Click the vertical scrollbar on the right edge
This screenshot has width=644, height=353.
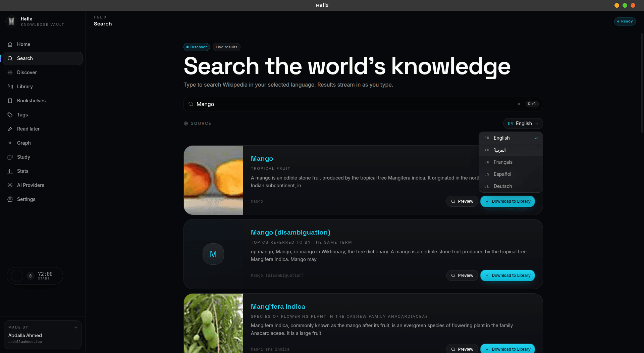[x=642, y=83]
